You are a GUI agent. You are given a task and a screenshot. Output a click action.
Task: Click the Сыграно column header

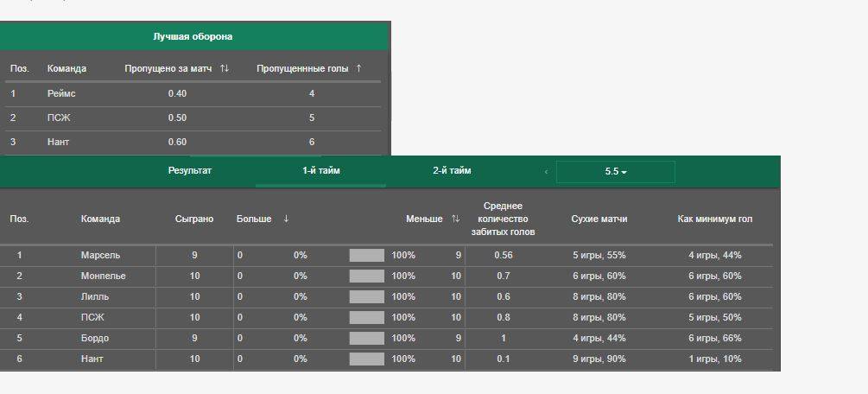[x=194, y=219]
